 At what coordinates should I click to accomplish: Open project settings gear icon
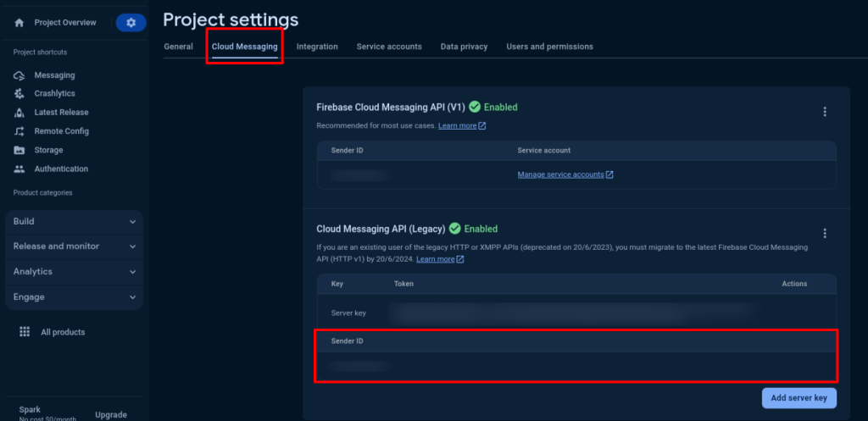(131, 23)
